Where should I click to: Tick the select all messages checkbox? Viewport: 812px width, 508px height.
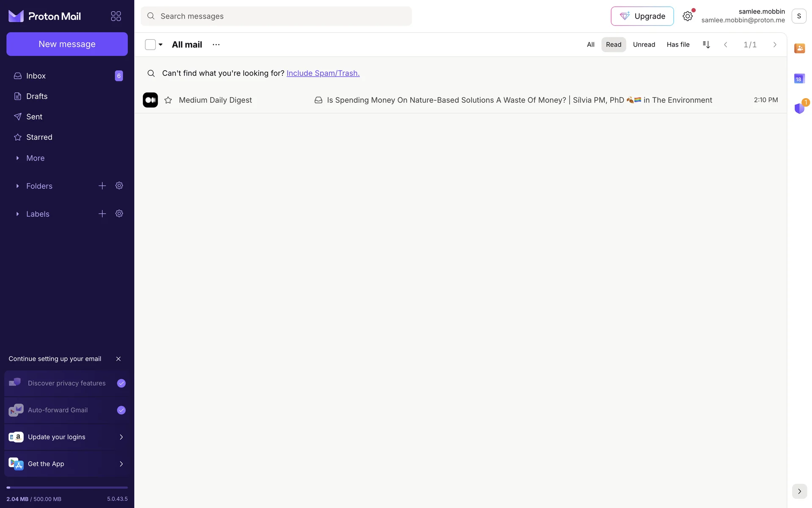pos(150,44)
